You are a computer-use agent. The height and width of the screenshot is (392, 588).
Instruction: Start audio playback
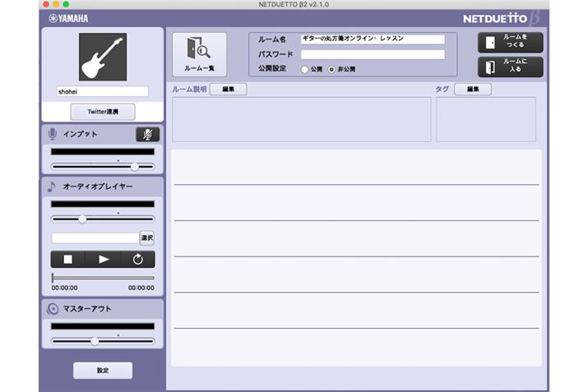point(103,260)
